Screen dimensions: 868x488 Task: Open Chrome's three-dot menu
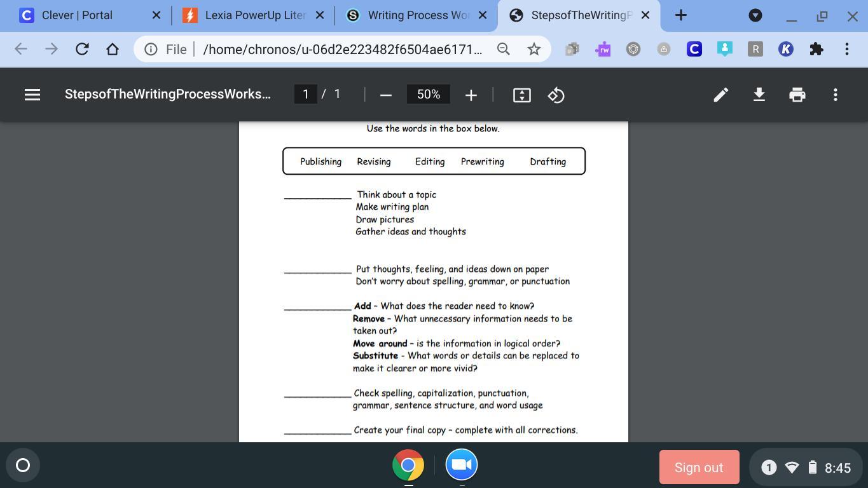[x=846, y=49]
